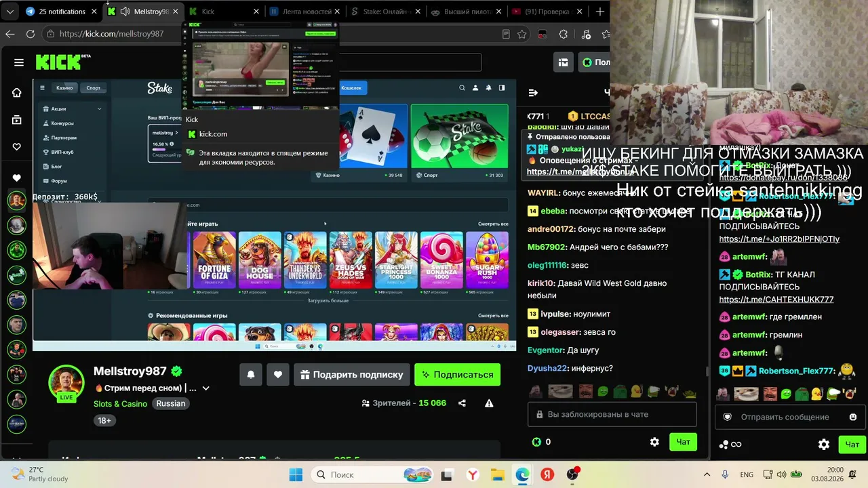
Task: Open the Zeus vs Hades game thumbnail
Action: tap(351, 260)
